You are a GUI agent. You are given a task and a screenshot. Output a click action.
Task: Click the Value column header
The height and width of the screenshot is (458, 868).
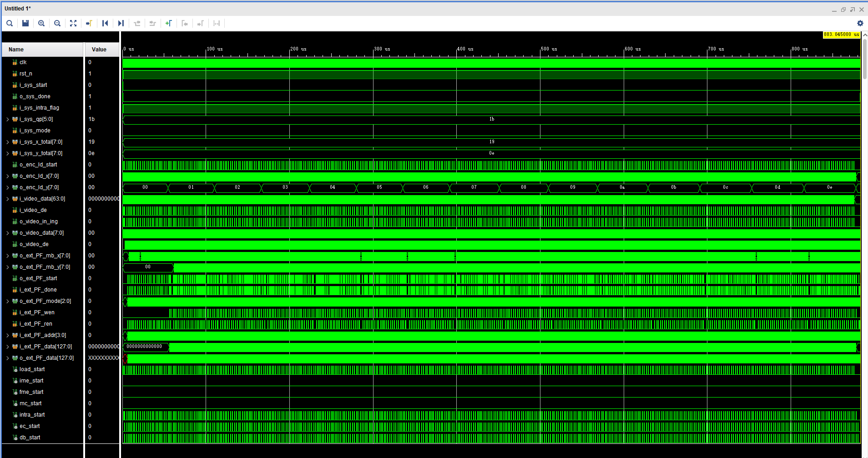coord(99,49)
